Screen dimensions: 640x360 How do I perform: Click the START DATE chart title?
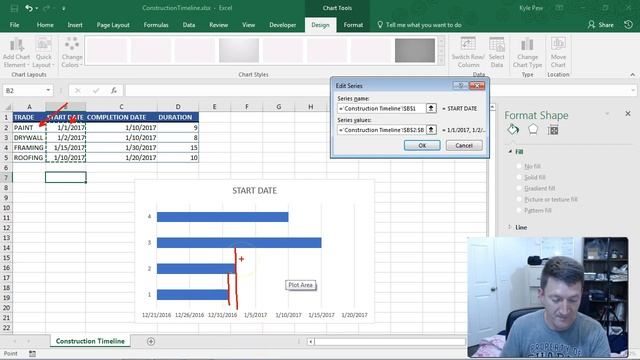click(x=254, y=191)
